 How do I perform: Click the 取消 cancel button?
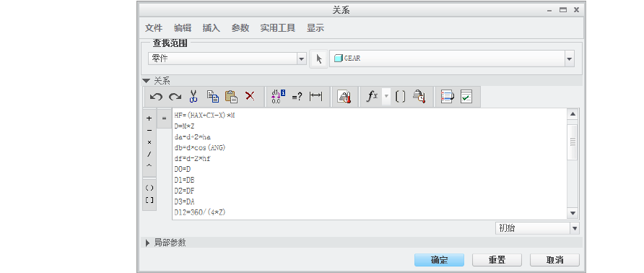555,260
